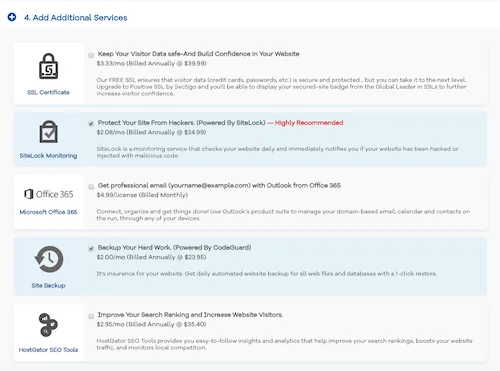500x371 pixels.
Task: Tick the HostGator SEO Tools checkbox
Action: click(91, 316)
